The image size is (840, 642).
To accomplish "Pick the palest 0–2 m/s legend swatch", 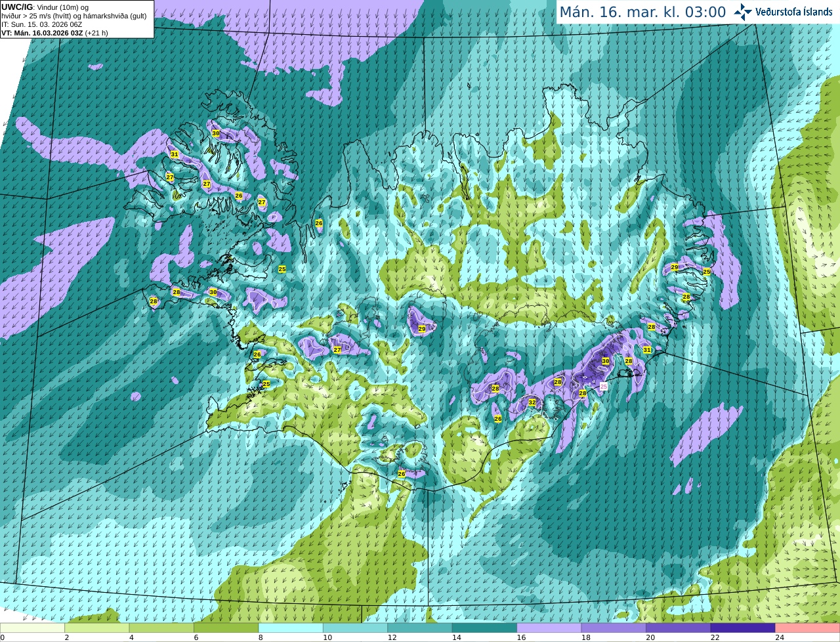I will [x=33, y=628].
